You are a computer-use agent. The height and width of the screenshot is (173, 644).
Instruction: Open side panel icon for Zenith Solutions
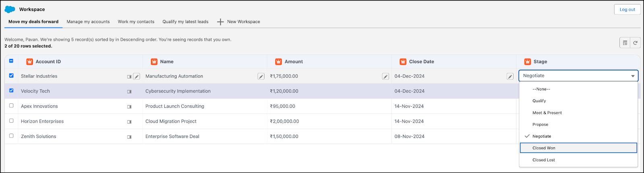pos(129,137)
